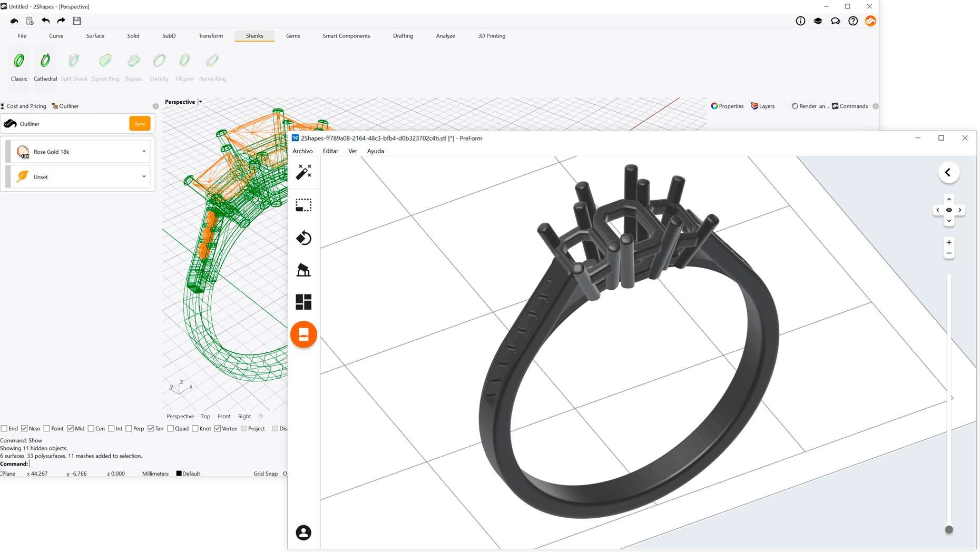The width and height of the screenshot is (980, 552).
Task: Click PreForm's magic wand one-click print icon
Action: pos(303,172)
